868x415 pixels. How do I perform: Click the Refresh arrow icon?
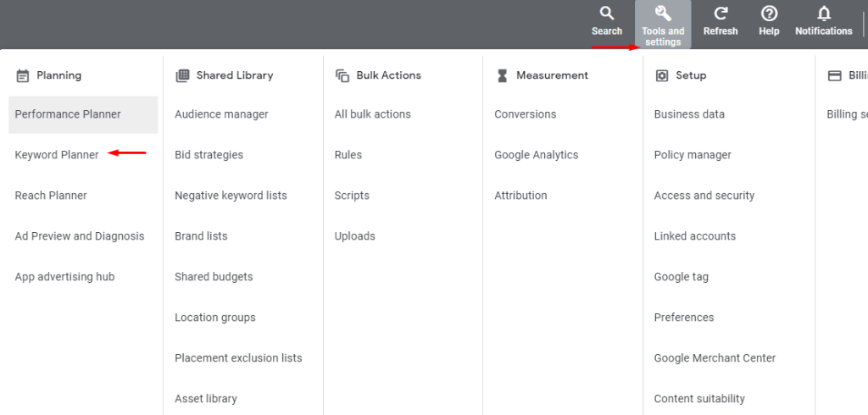click(x=721, y=14)
